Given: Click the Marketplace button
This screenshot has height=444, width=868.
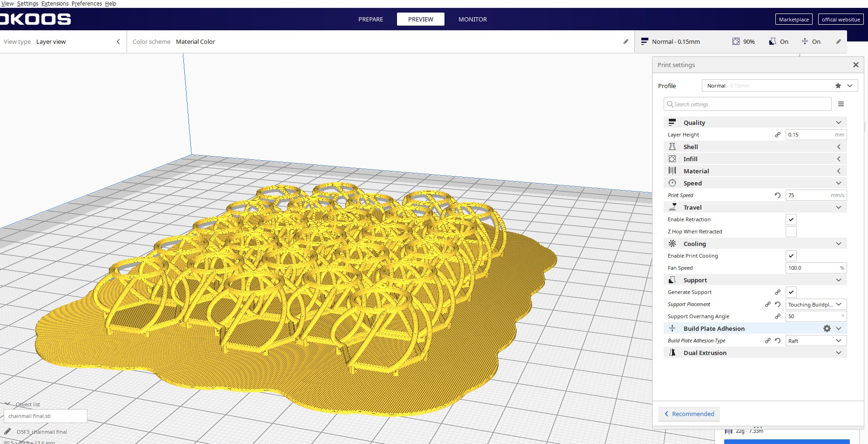Looking at the screenshot, I should [x=794, y=20].
